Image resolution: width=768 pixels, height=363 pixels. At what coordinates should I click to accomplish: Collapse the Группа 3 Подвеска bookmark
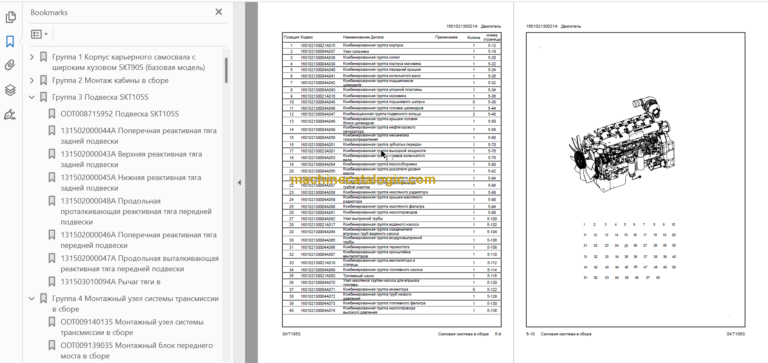(x=32, y=97)
